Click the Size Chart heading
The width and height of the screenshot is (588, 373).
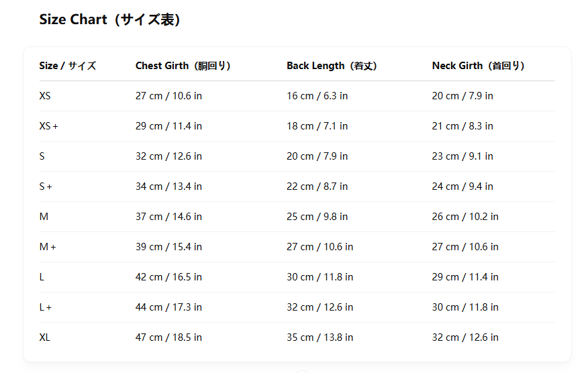pyautogui.click(x=109, y=19)
